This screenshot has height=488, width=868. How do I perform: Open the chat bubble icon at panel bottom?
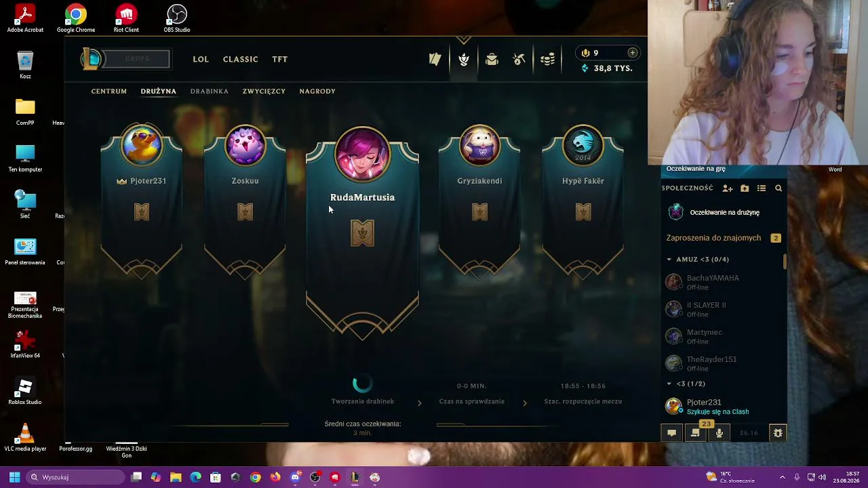point(671,433)
